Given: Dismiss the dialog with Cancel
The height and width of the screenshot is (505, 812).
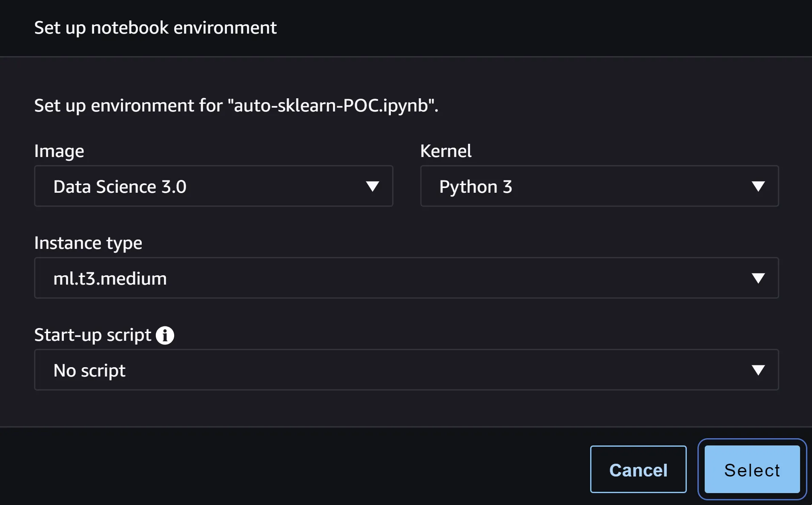Looking at the screenshot, I should (x=637, y=469).
